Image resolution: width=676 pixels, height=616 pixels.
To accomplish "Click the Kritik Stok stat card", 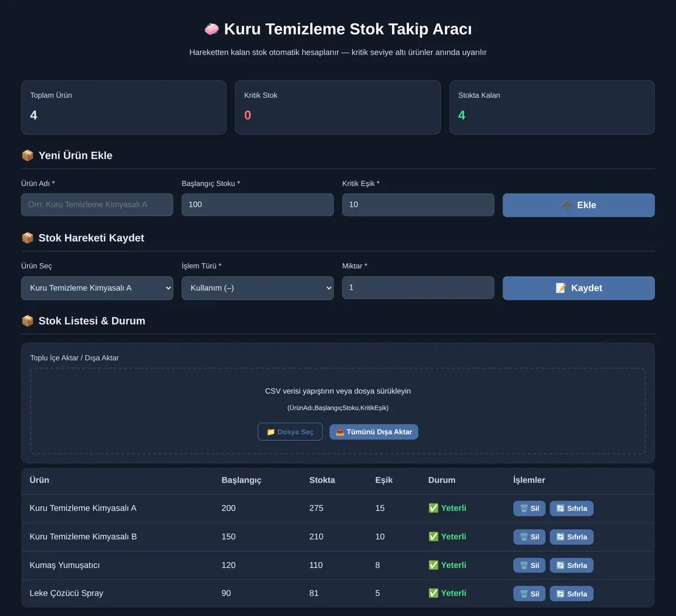I will pyautogui.click(x=338, y=108).
